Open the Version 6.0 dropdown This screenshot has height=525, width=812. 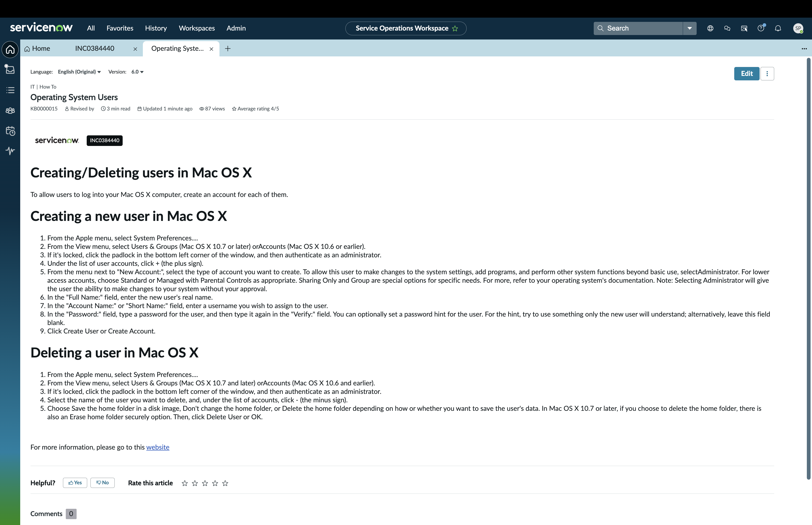tap(138, 72)
